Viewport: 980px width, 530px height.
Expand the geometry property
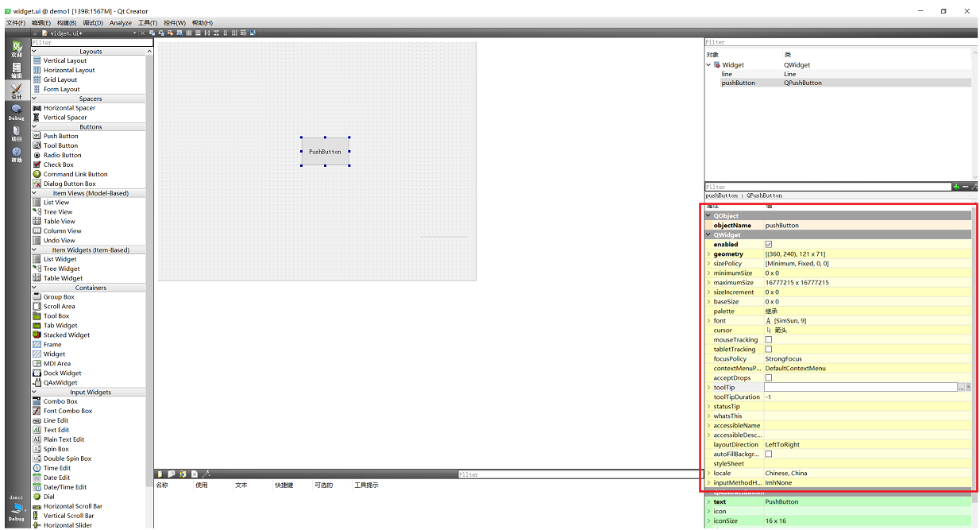point(708,254)
